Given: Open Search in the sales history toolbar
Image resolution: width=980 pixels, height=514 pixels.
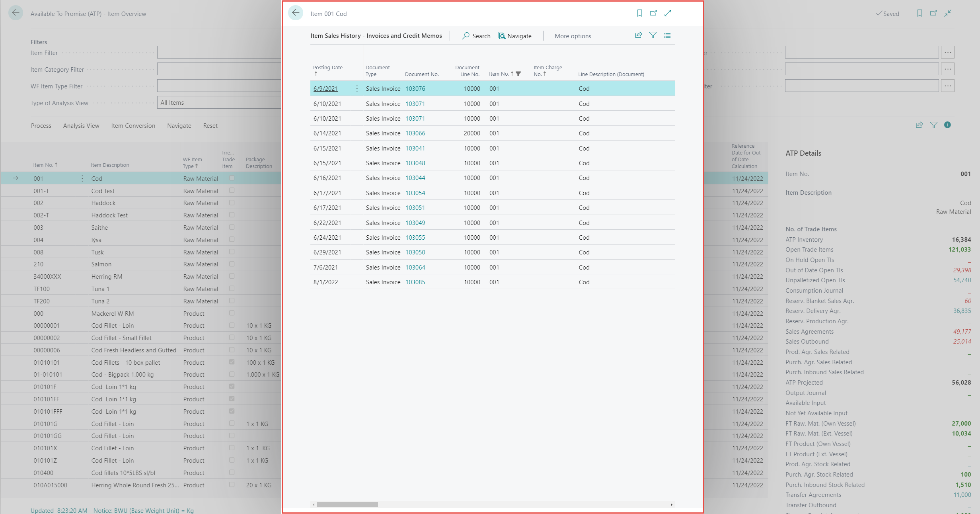Looking at the screenshot, I should click(476, 36).
